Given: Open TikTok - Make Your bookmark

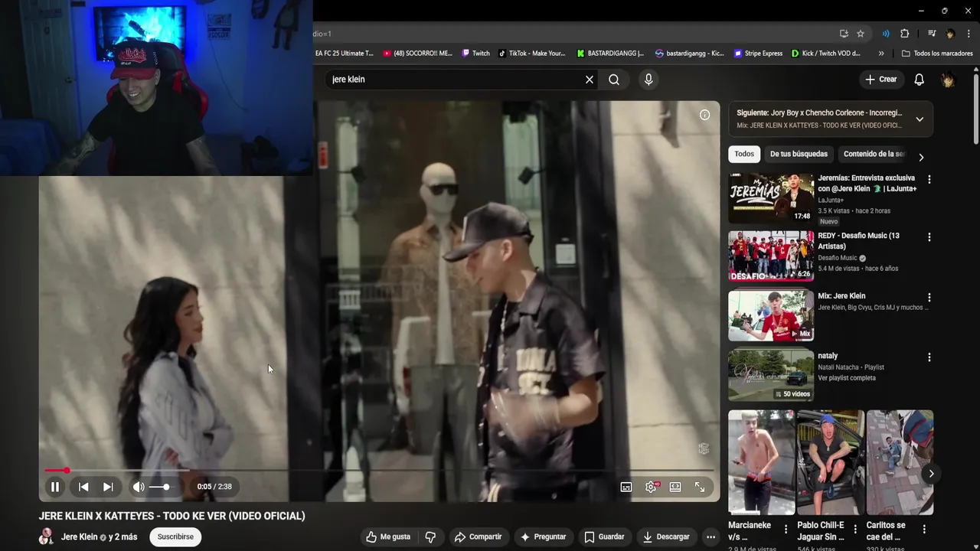Looking at the screenshot, I should (x=532, y=54).
